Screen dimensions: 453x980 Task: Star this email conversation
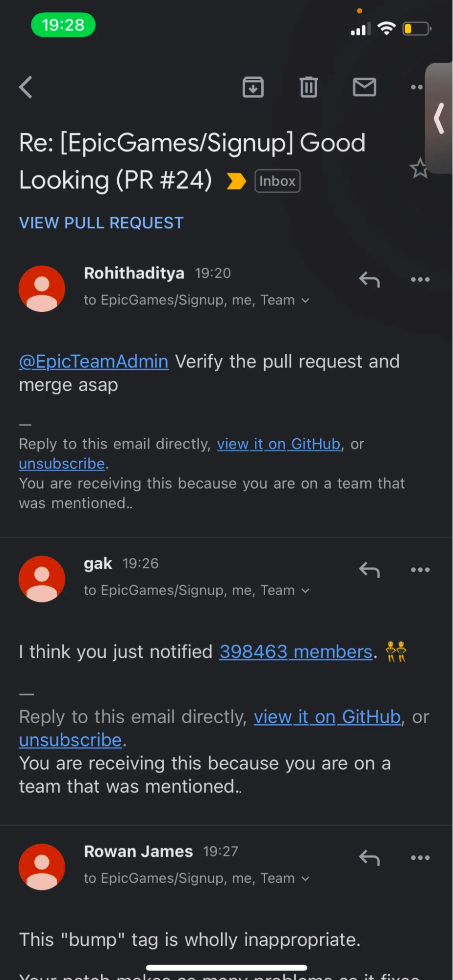click(x=419, y=169)
